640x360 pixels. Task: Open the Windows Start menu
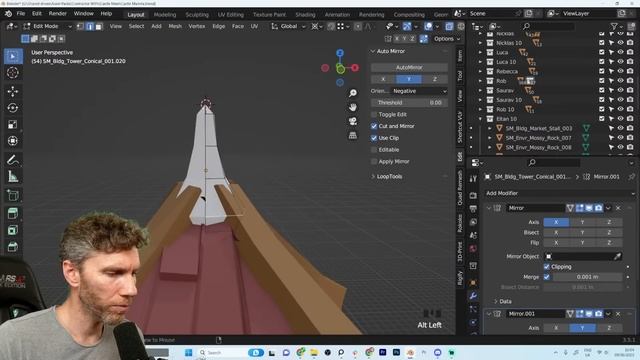189,352
